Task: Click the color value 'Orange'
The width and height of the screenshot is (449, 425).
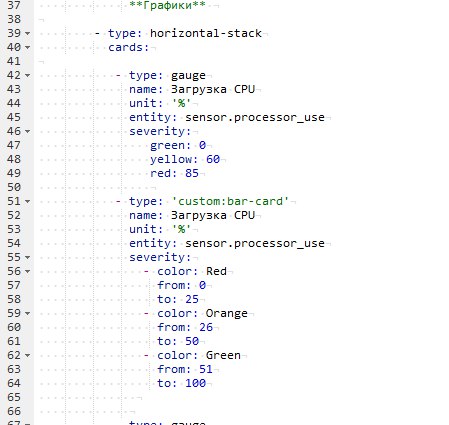Action: point(227,314)
